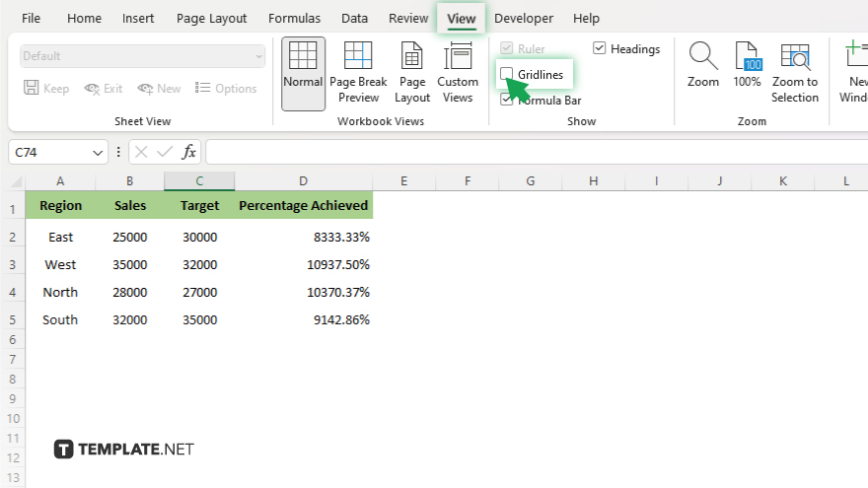Click the Sales header cell
Viewport: 868px width, 488px height.
pos(129,205)
